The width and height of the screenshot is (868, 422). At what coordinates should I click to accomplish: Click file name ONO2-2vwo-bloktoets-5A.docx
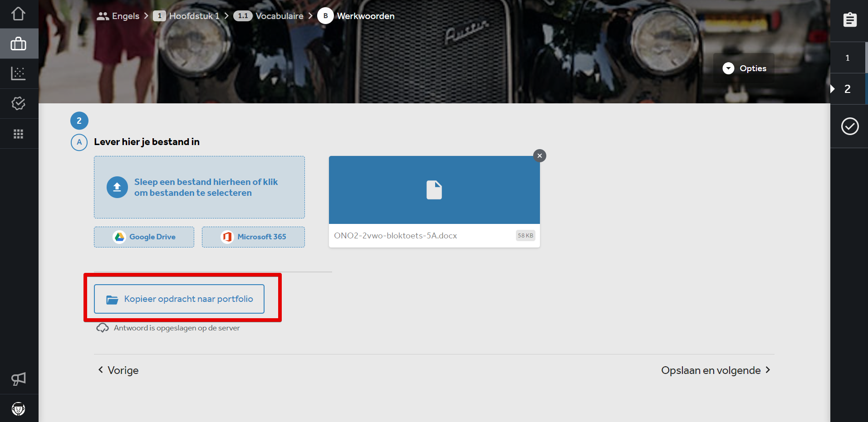coord(396,236)
